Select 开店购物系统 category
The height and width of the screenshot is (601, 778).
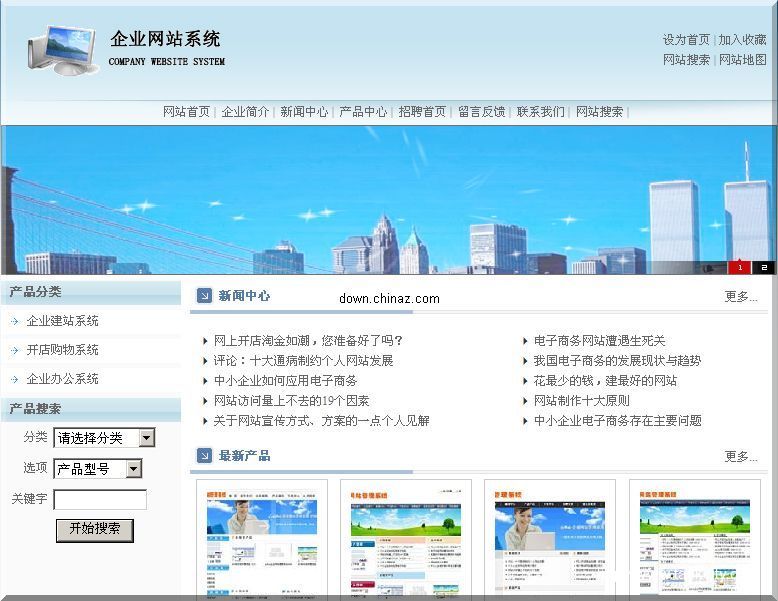pos(63,350)
